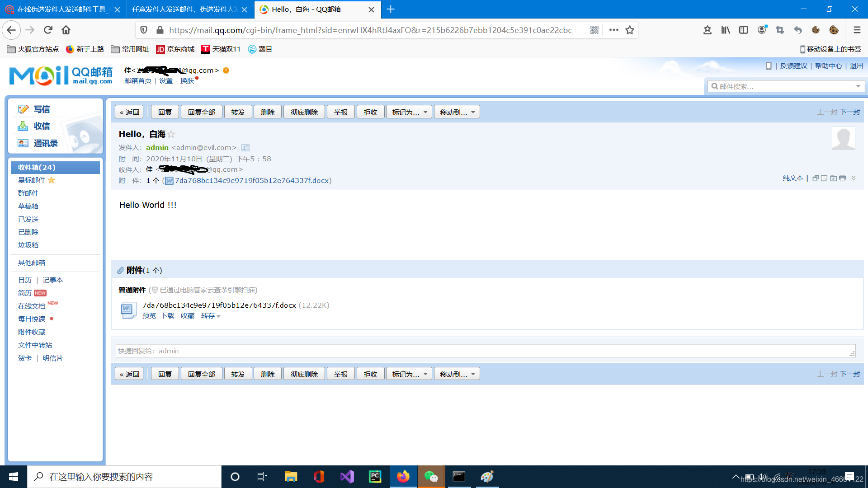Toggle the browser sidebar icon
868x488 pixels.
[x=744, y=30]
